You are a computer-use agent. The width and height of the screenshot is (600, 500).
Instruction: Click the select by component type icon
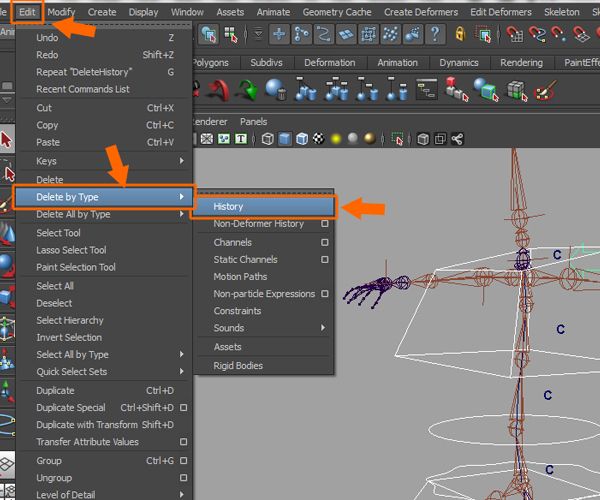(231, 35)
